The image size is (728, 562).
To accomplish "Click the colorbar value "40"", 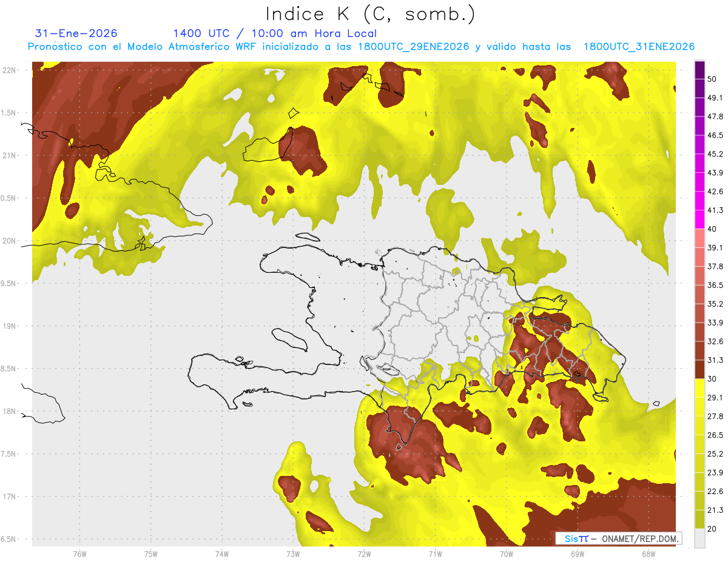I will click(713, 229).
